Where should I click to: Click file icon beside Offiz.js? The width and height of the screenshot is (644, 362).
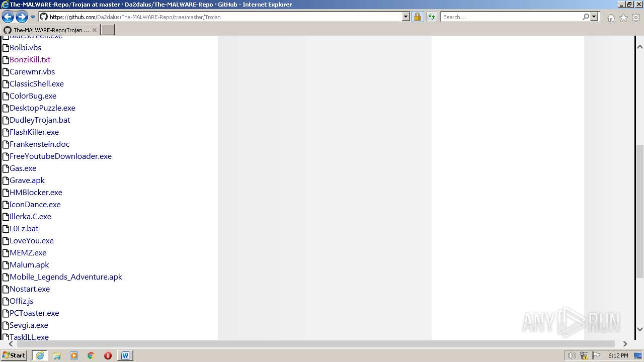(x=6, y=301)
